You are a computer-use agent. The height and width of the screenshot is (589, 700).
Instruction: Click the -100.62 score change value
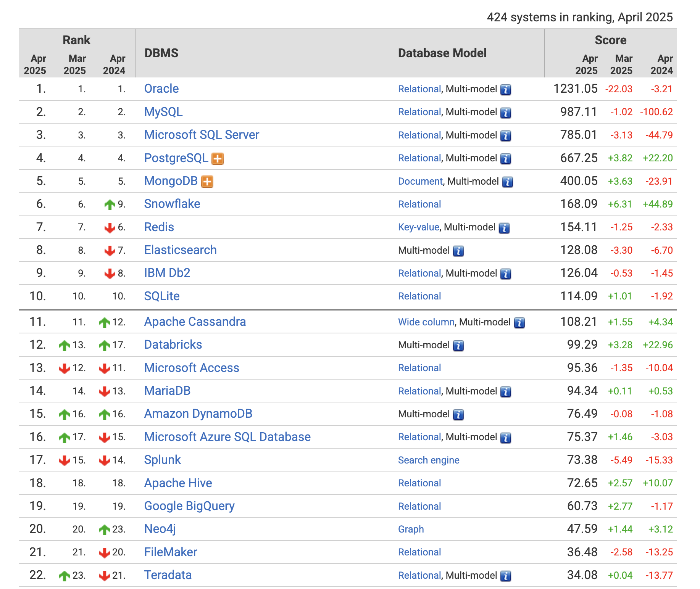click(656, 112)
